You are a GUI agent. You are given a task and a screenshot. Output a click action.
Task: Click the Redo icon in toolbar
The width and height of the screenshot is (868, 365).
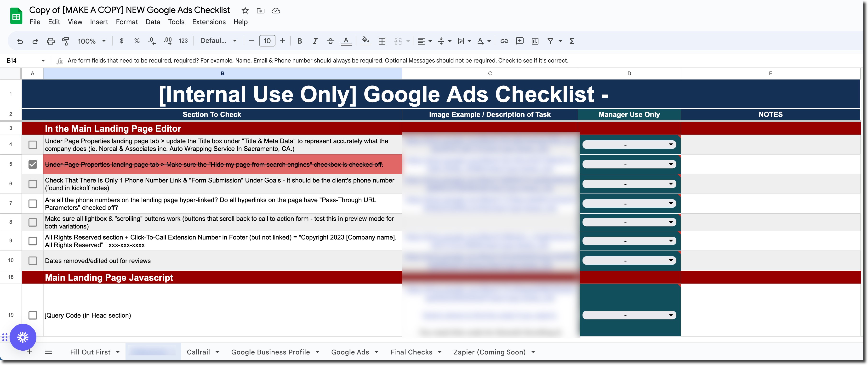click(x=35, y=41)
